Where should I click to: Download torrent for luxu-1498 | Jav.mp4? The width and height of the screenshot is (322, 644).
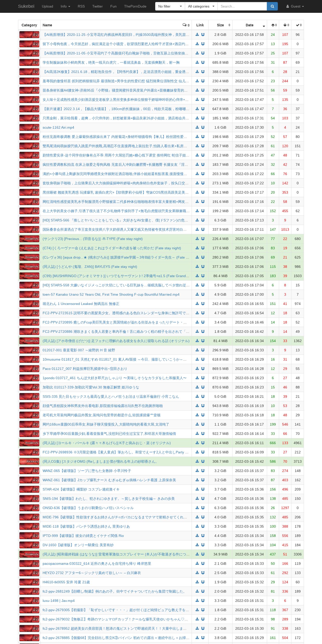point(197,601)
